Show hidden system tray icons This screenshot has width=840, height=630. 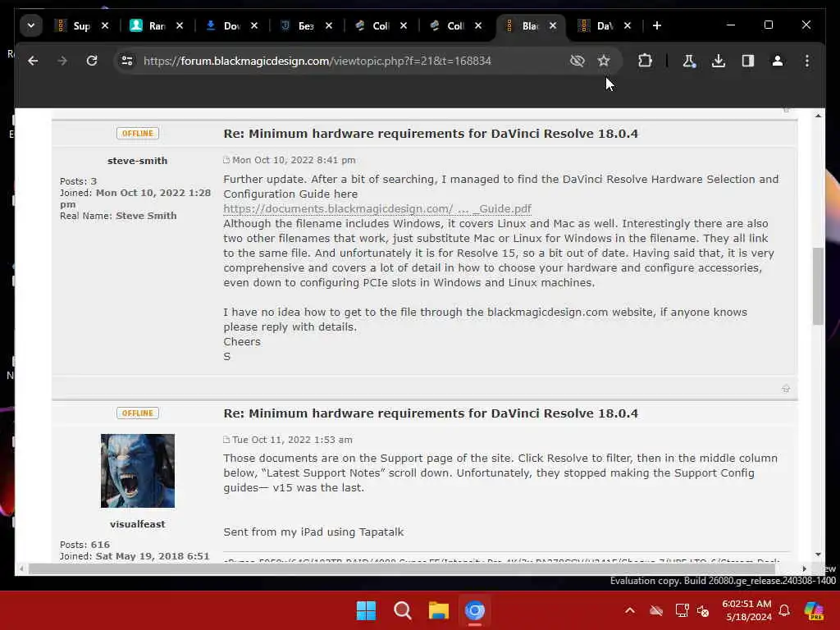[630, 610]
